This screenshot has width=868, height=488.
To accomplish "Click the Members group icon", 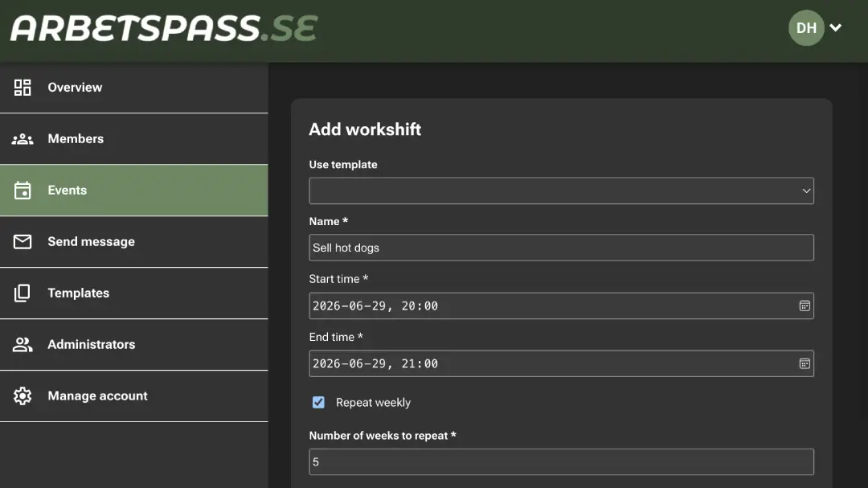I will [x=23, y=139].
